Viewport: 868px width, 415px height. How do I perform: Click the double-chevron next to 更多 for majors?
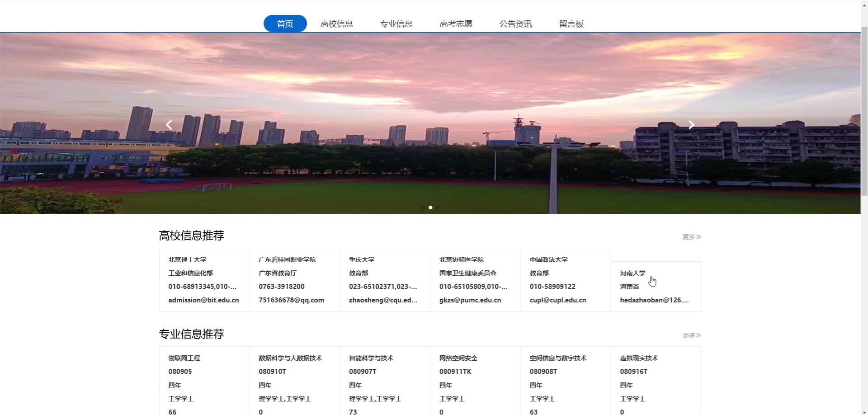point(698,335)
